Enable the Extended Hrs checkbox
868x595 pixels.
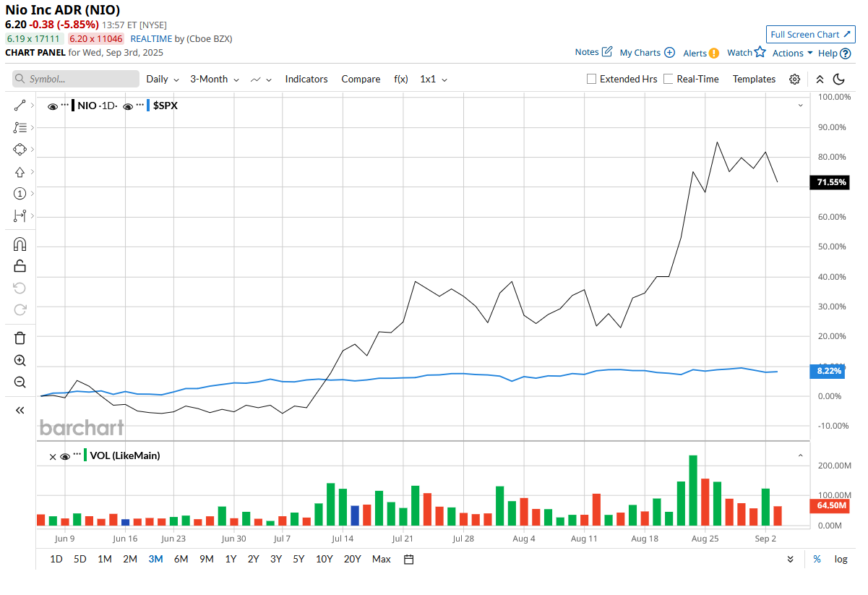[x=591, y=79]
